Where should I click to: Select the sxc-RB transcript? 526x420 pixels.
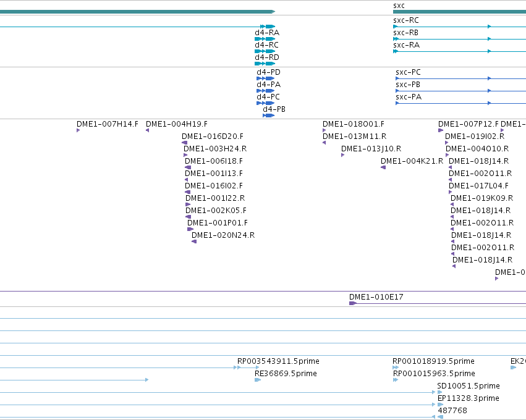click(x=460, y=39)
